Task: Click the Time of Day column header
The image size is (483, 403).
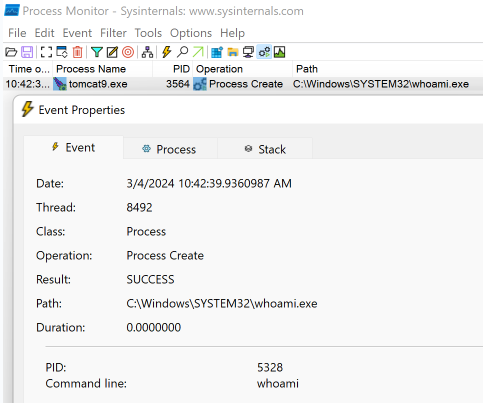Action: (28, 69)
